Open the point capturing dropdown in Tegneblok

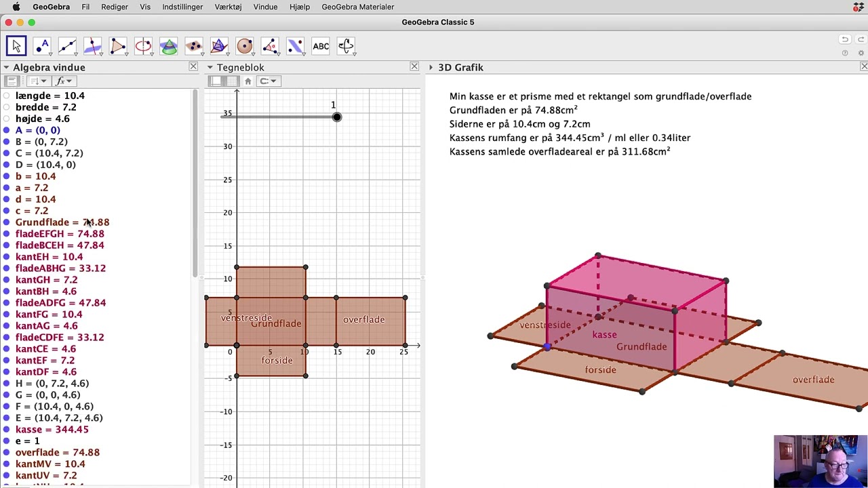(x=268, y=81)
